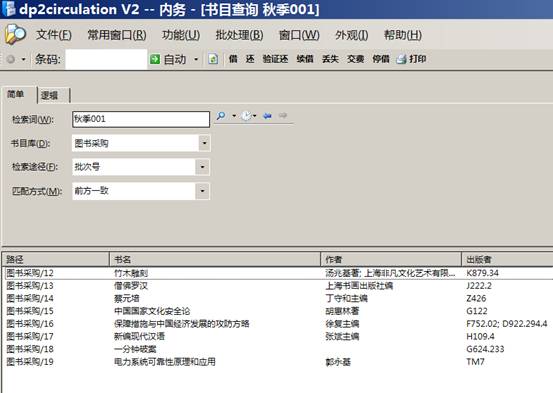Screen dimensions: 553x393
Task: Open the 常用窗口(R) menu
Action: 117,35
